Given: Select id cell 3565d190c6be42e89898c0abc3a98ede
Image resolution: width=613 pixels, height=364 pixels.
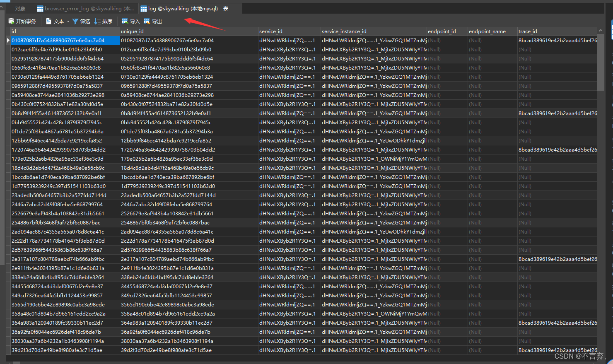Looking at the screenshot, I should 65,305.
